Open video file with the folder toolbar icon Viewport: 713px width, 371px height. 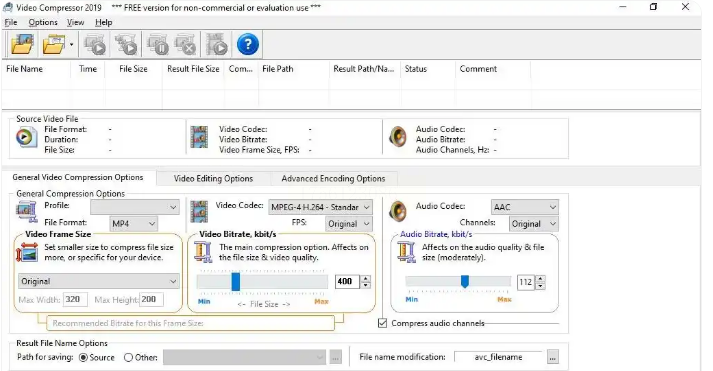tap(22, 45)
